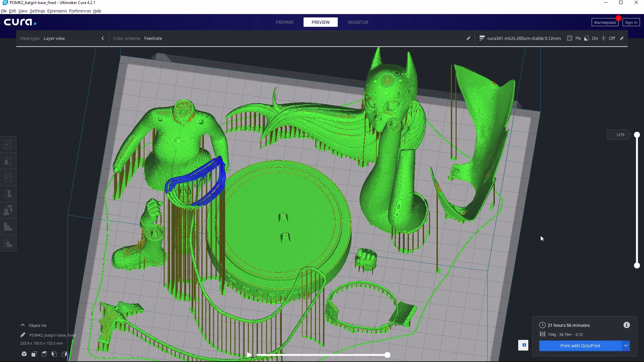Click the clock icon beside print time
The width and height of the screenshot is (644, 362).
pos(542,325)
